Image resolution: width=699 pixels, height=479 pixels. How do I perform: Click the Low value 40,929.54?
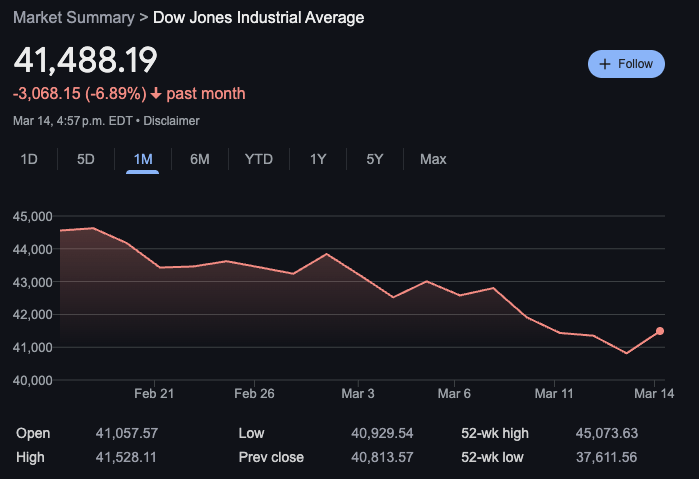382,433
